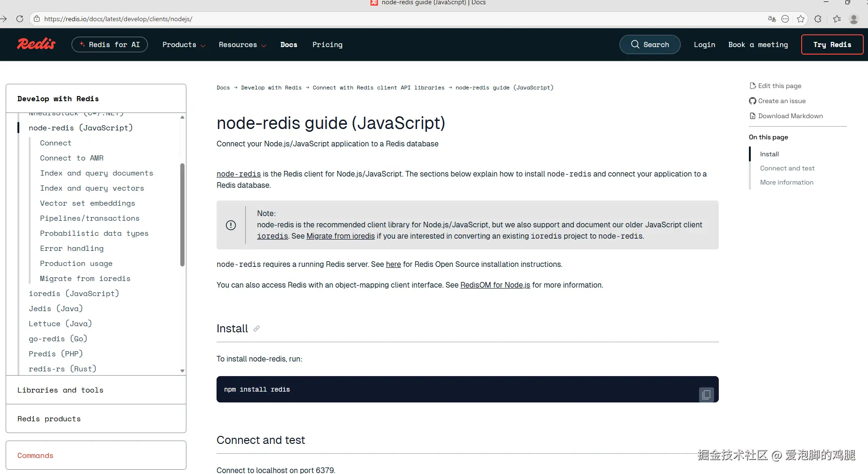The image size is (868, 474).
Task: Open Book a meeting nav link
Action: point(758,45)
